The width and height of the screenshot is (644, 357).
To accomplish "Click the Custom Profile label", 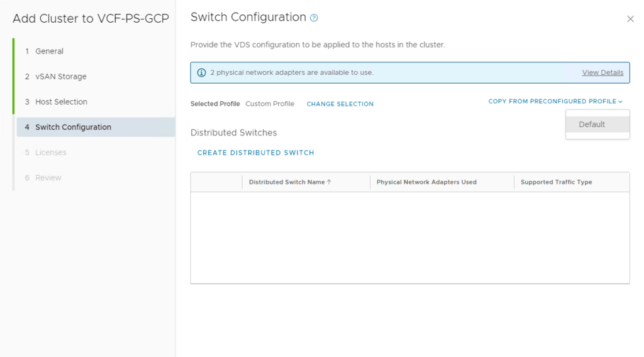I will 269,104.
